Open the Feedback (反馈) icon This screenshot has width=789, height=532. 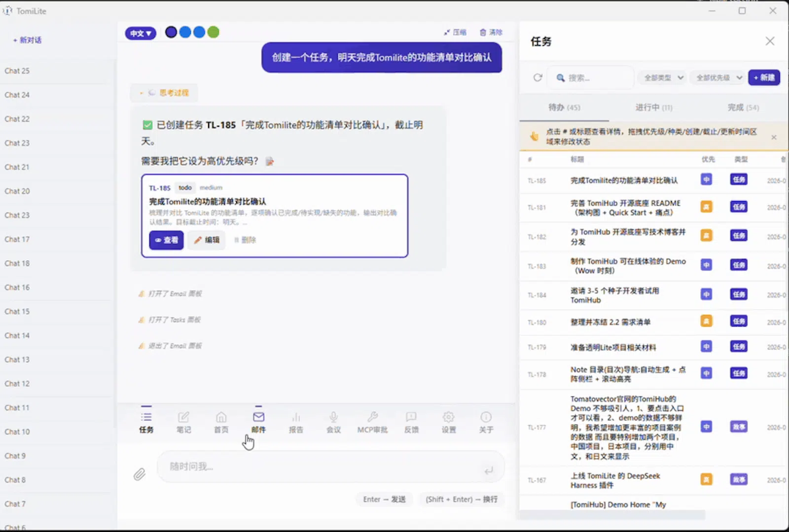click(411, 417)
